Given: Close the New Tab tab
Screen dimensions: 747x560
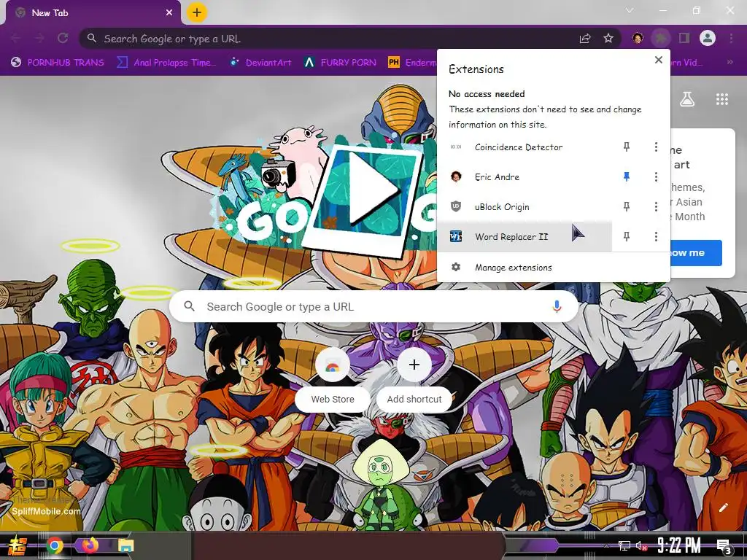Looking at the screenshot, I should [x=169, y=13].
